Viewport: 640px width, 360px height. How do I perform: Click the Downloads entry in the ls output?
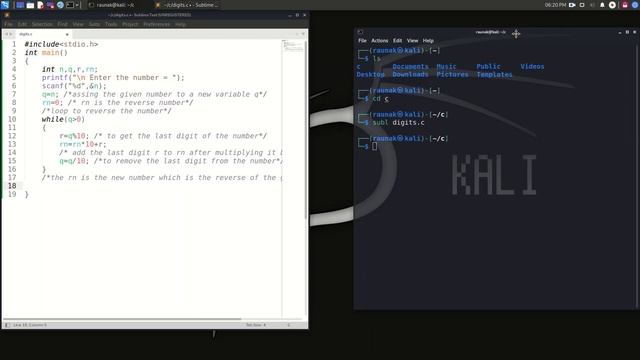(x=410, y=75)
